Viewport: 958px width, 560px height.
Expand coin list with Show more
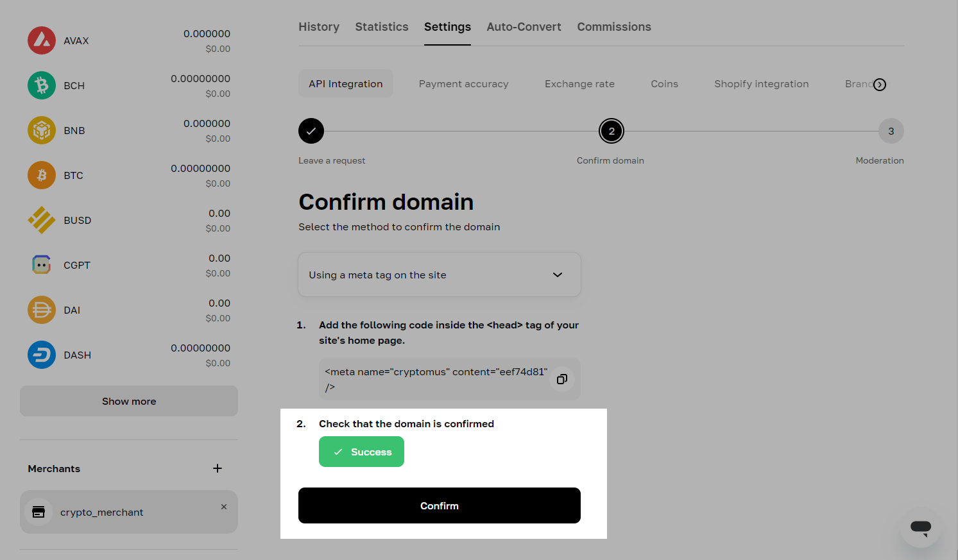point(129,401)
